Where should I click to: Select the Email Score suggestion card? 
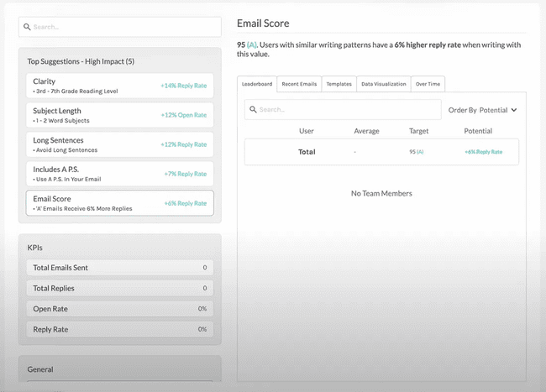[119, 203]
